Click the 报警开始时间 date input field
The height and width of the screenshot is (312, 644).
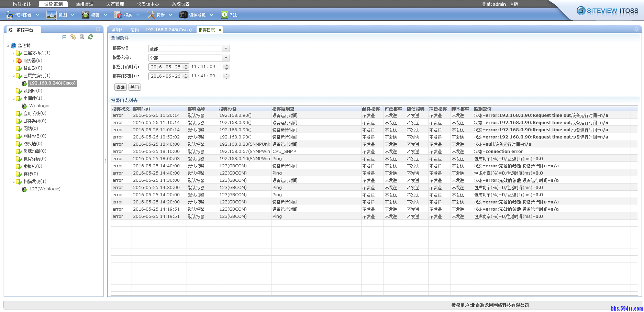(x=166, y=67)
